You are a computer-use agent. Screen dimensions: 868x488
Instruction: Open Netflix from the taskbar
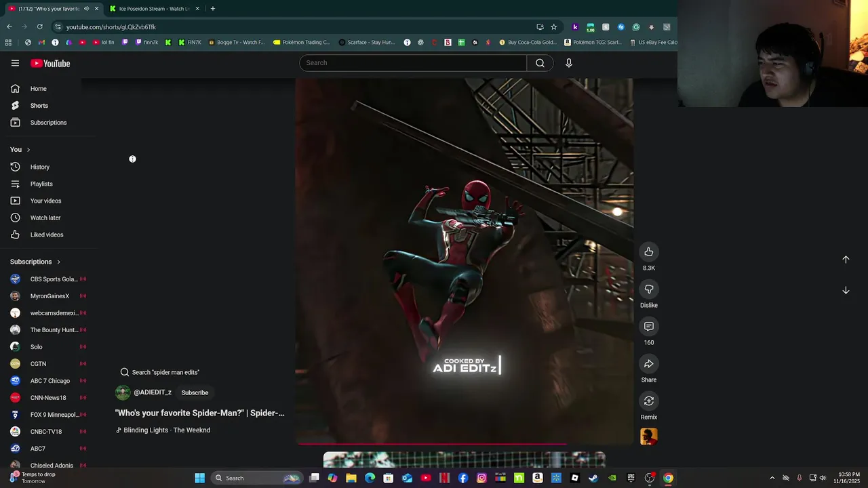point(444,478)
